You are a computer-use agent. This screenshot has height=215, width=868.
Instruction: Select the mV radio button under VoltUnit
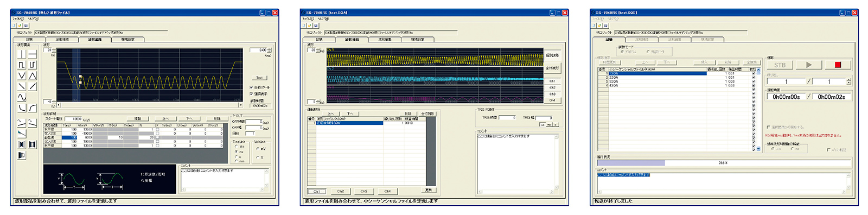[x=257, y=149]
